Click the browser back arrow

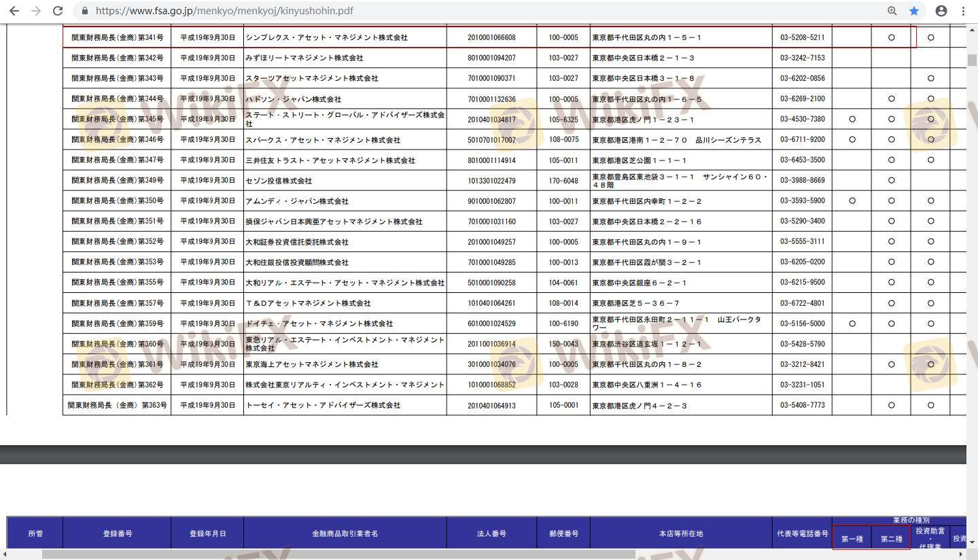point(14,11)
